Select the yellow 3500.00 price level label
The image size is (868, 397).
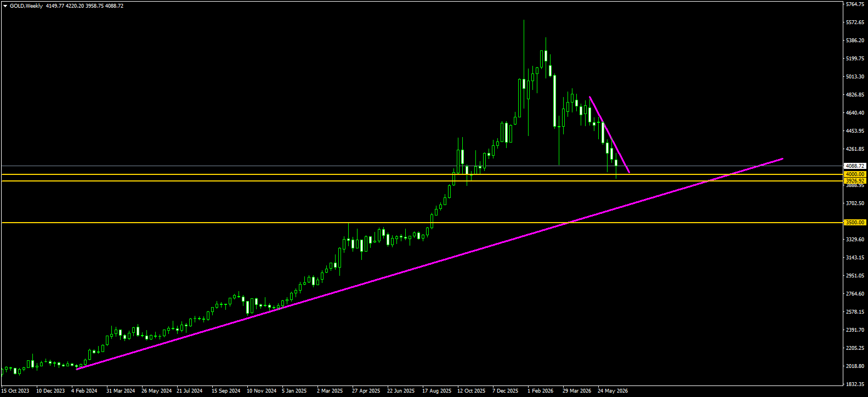855,223
